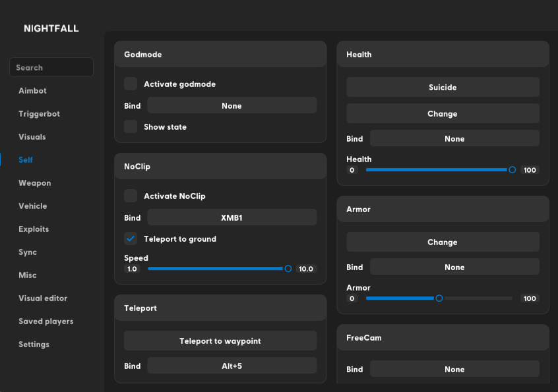558x392 pixels.
Task: Open the Aimbot section
Action: click(32, 91)
